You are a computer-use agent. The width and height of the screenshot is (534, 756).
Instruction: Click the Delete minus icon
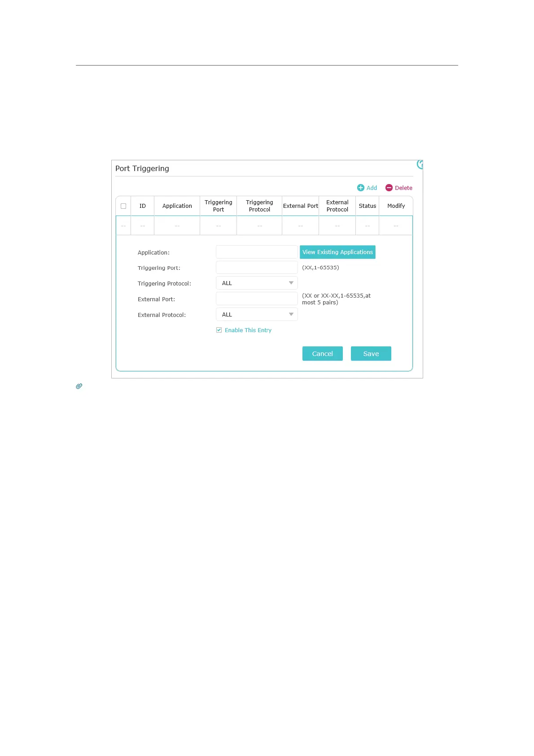coord(389,188)
